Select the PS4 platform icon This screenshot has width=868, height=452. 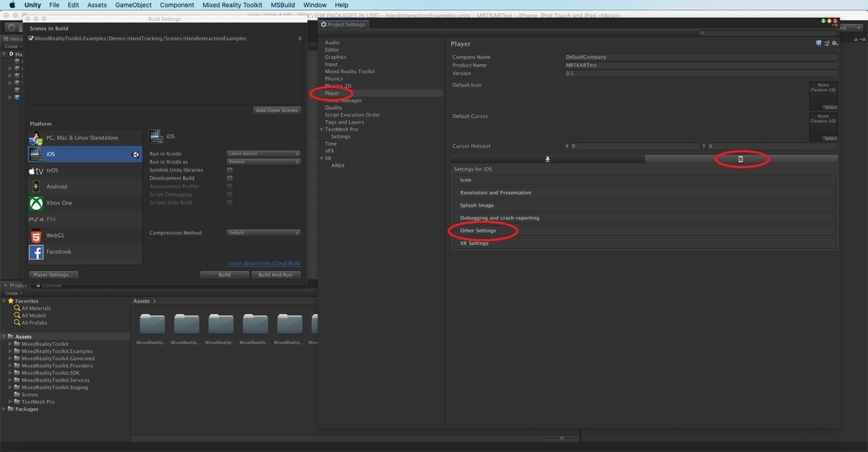pos(36,219)
